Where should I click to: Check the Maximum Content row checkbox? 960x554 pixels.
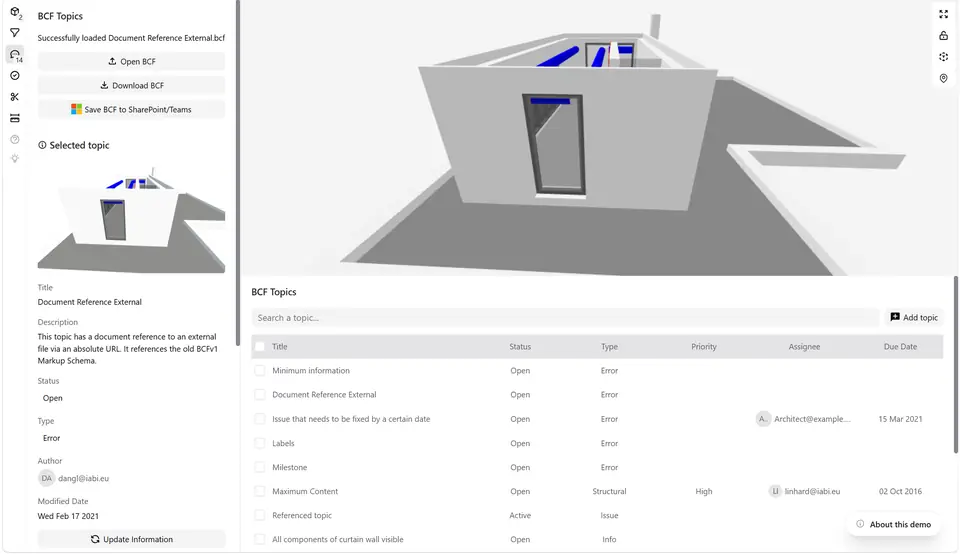[260, 491]
